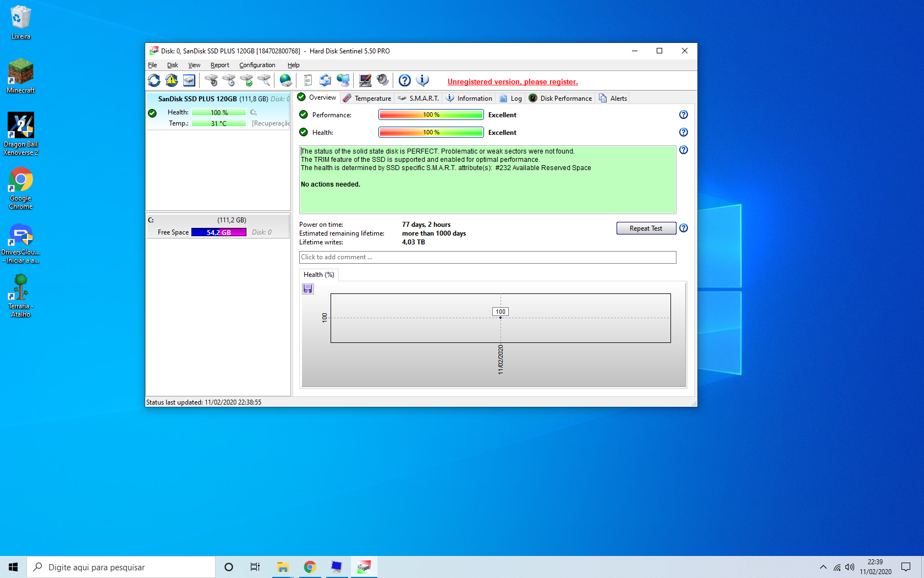The image size is (924, 578).
Task: Click the blue question mark help toolbar icon
Action: tap(405, 80)
